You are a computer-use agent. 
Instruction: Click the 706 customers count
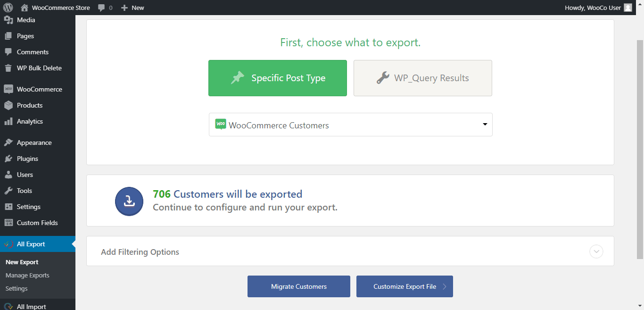pos(162,194)
